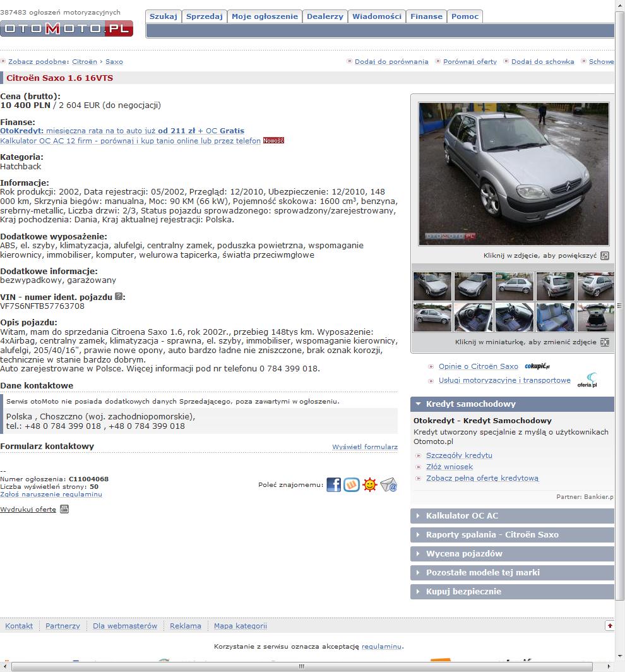Click the cokupić.pl logo
This screenshot has height=672, width=625.
click(537, 366)
